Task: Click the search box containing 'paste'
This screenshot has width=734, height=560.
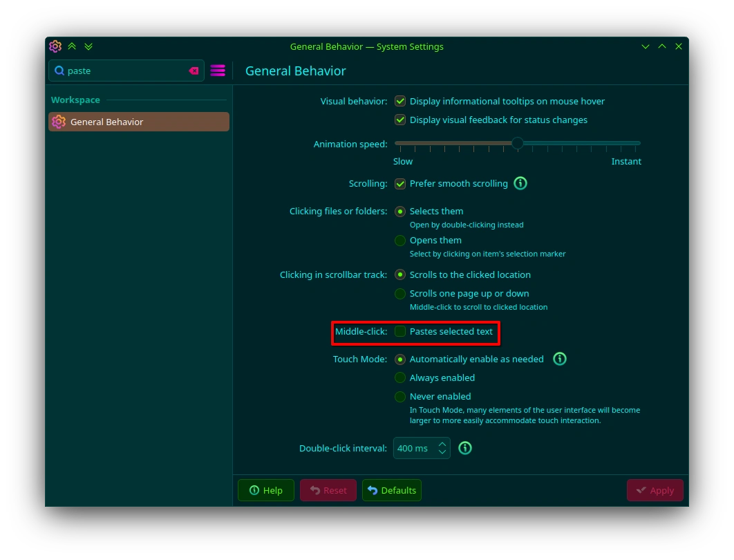Action: click(x=126, y=71)
